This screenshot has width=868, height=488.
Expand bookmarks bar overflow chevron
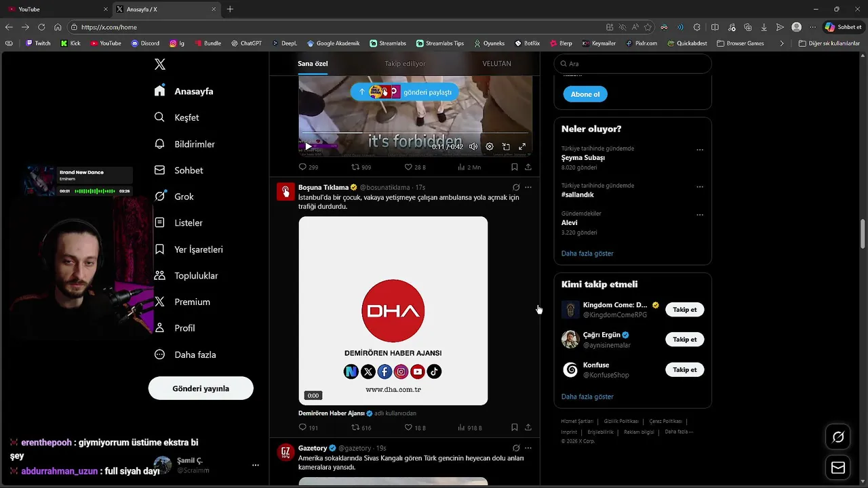[782, 43]
